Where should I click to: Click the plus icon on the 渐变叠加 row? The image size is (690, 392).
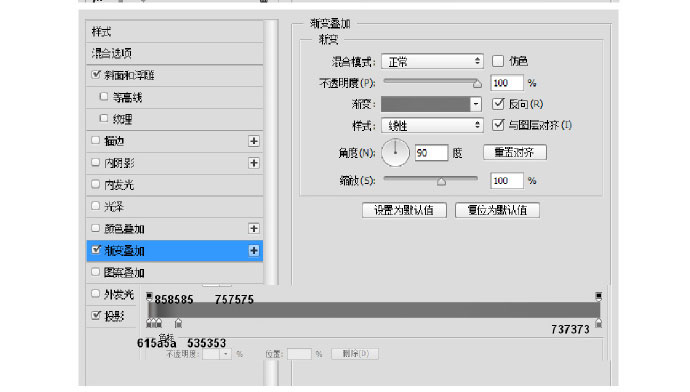(x=253, y=250)
